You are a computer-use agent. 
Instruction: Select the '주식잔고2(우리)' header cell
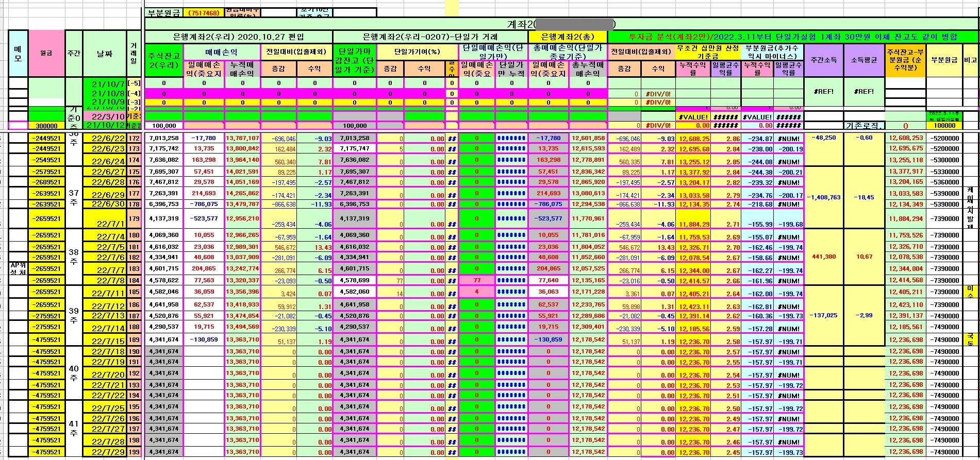tap(164, 61)
